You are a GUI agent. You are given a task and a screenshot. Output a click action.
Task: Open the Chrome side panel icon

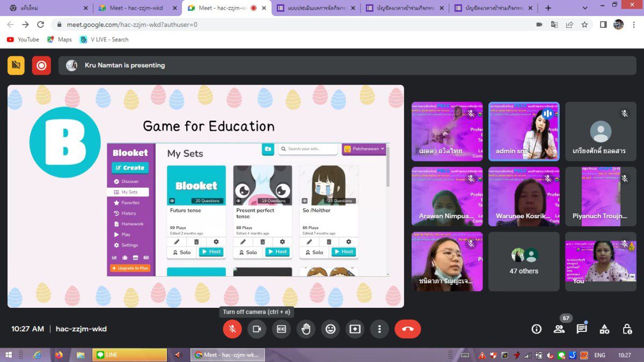tap(603, 25)
